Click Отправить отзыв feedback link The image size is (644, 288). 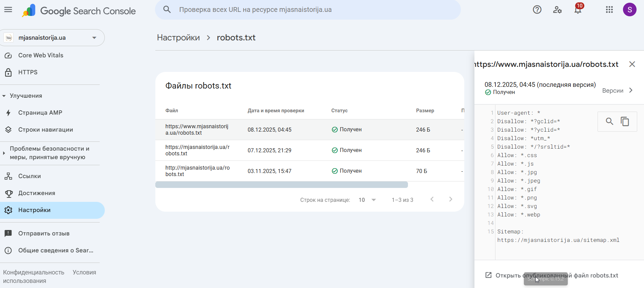point(44,233)
